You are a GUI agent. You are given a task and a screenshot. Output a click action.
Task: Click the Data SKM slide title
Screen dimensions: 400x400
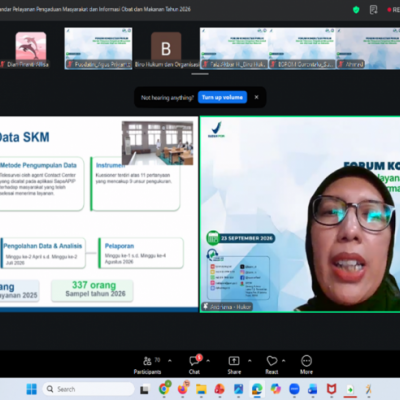pos(24,137)
